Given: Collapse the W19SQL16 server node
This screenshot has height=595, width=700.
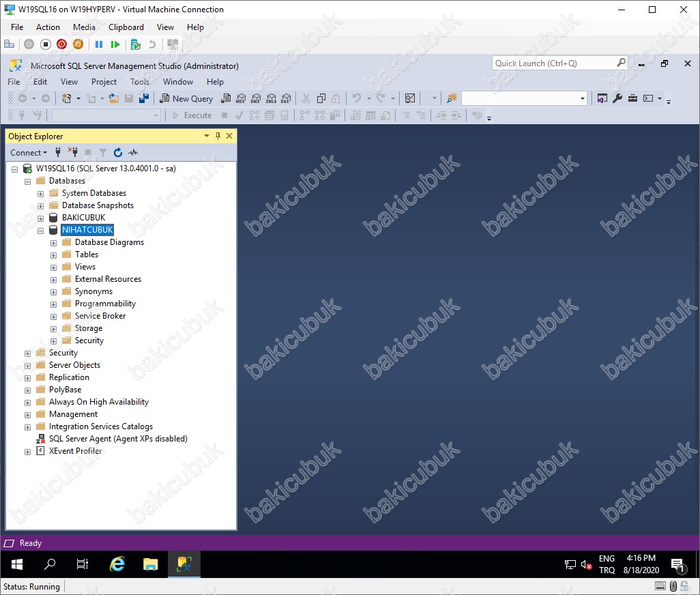Looking at the screenshot, I should click(x=15, y=169).
